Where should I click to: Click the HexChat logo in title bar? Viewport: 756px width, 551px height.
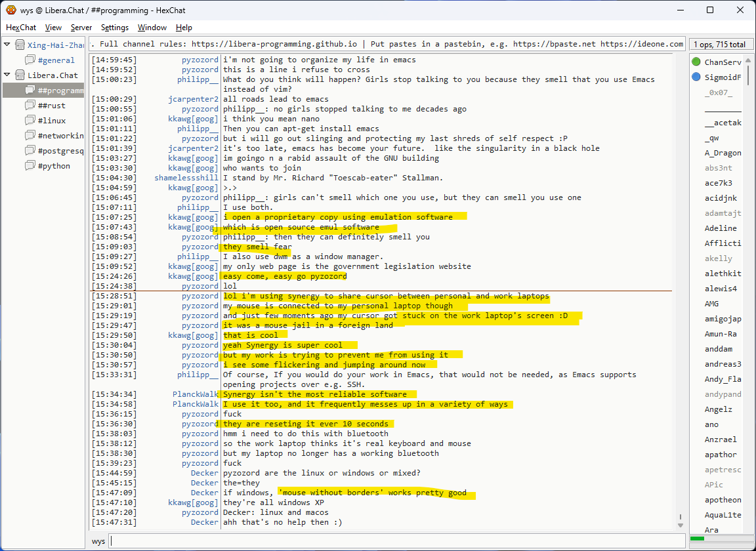pyautogui.click(x=10, y=10)
